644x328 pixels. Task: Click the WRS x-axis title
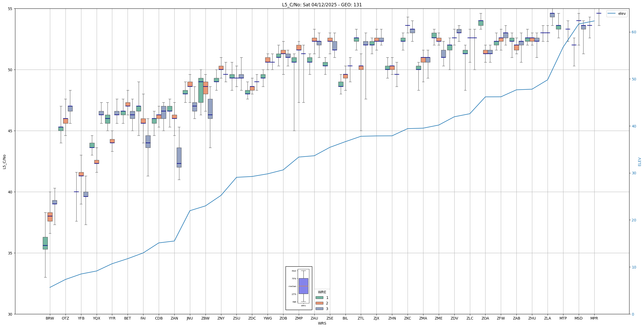(x=322, y=324)
